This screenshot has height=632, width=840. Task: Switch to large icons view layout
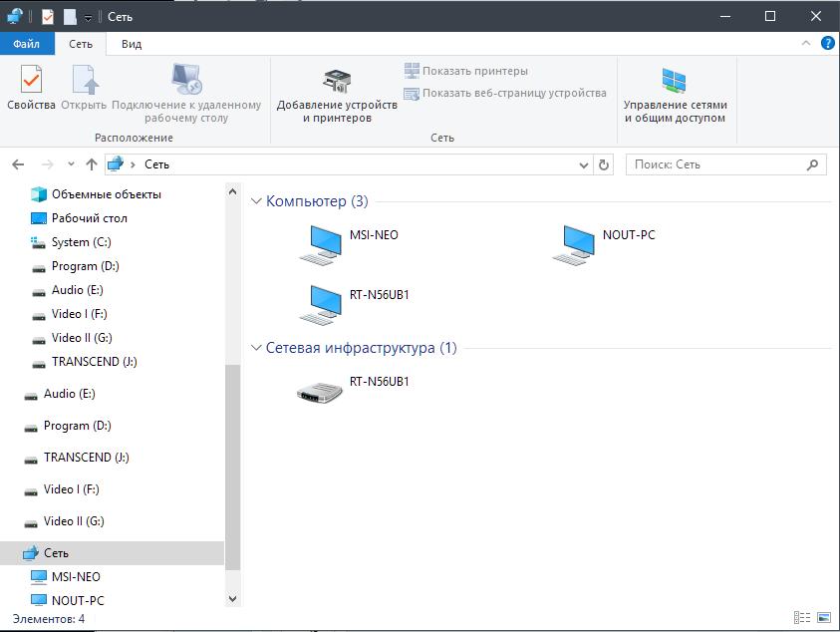click(823, 619)
